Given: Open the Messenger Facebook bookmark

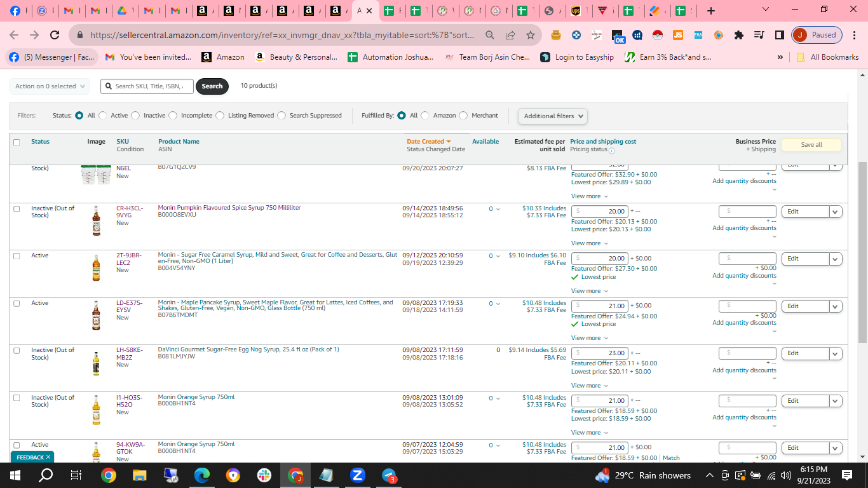Looking at the screenshot, I should (x=51, y=57).
